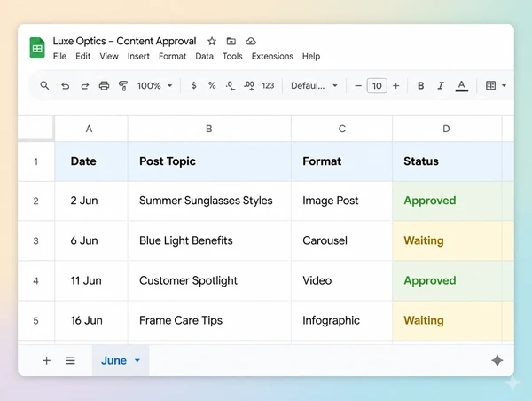This screenshot has height=401, width=532.
Task: Open the move to folder icon
Action: [x=231, y=41]
